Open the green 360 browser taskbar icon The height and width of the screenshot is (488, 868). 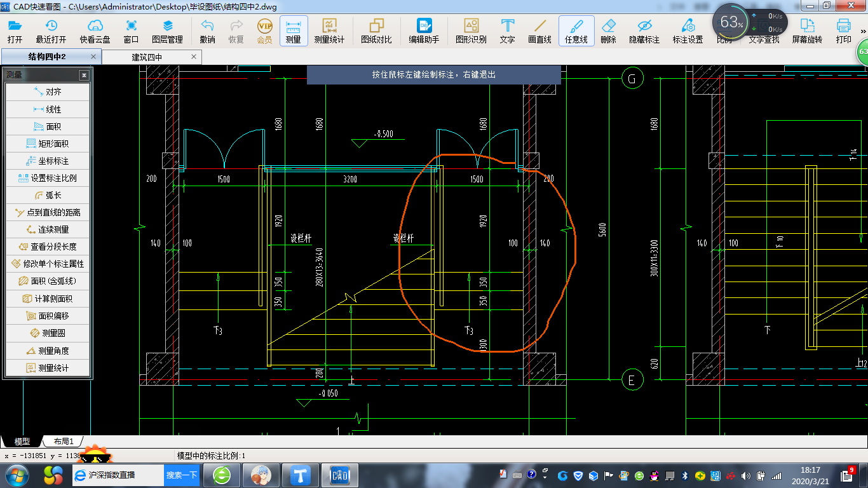pos(222,475)
